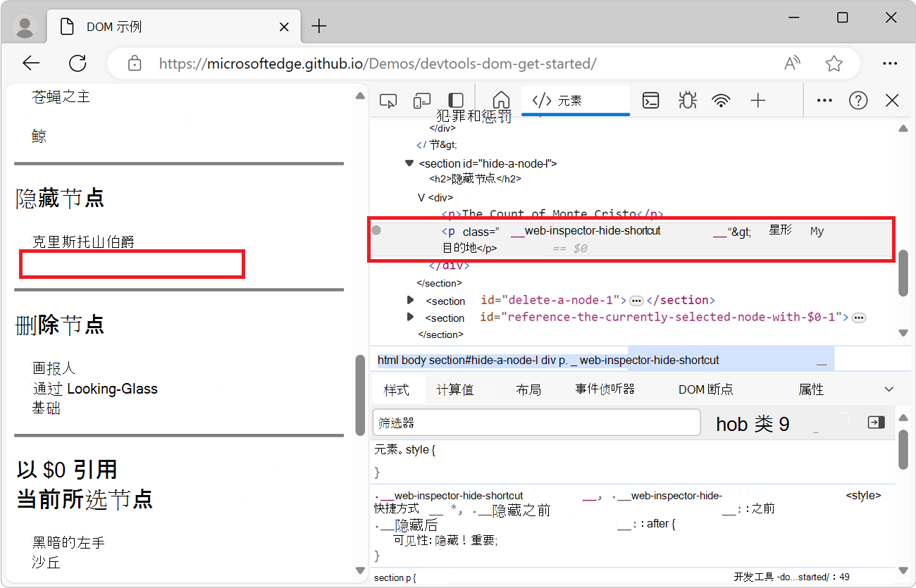Open DevTools help question icon
916x588 pixels.
(x=858, y=101)
